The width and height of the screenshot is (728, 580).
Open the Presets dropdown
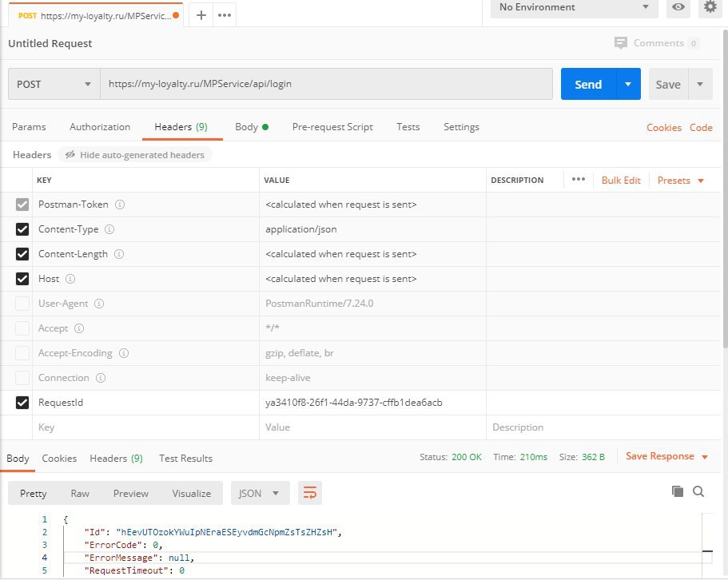(681, 181)
